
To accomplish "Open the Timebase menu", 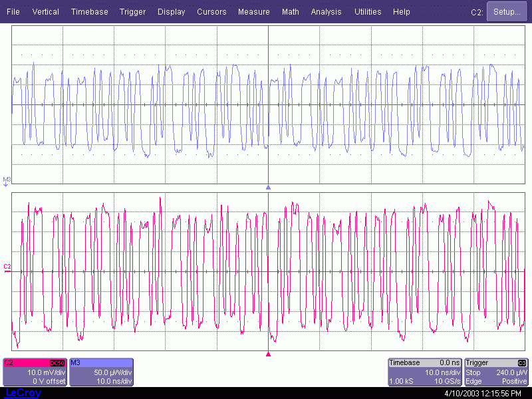I will [89, 12].
